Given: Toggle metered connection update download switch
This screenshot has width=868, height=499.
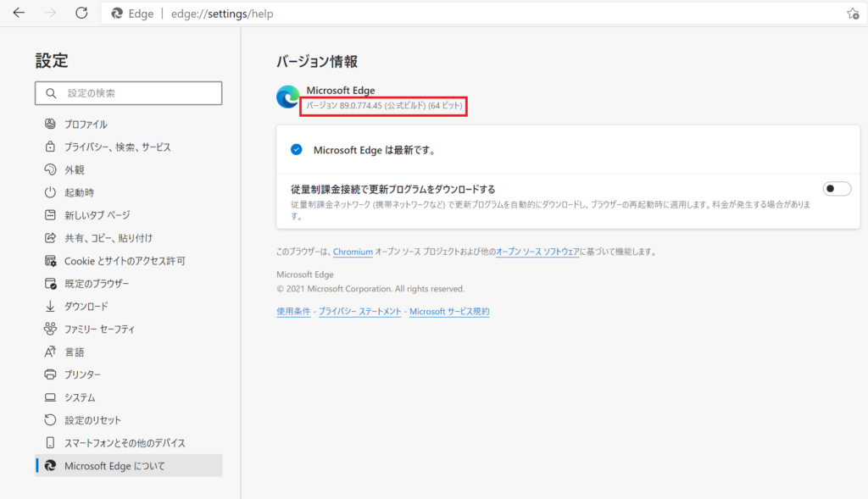Looking at the screenshot, I should click(837, 189).
